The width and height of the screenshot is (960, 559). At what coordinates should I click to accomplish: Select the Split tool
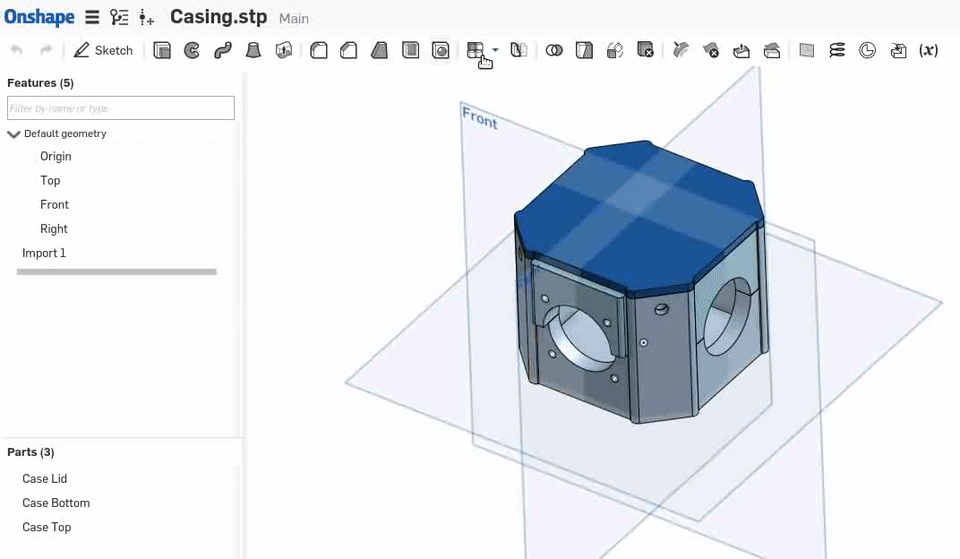click(x=584, y=50)
